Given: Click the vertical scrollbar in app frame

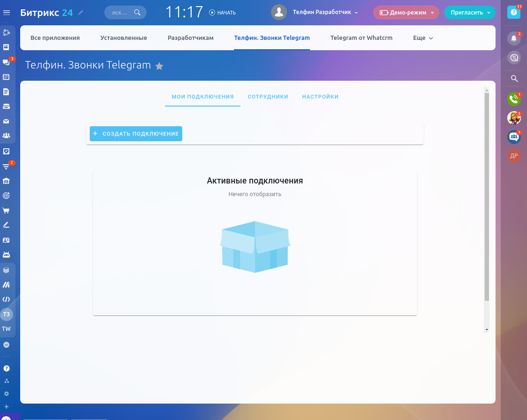Looking at the screenshot, I should click(x=487, y=197).
